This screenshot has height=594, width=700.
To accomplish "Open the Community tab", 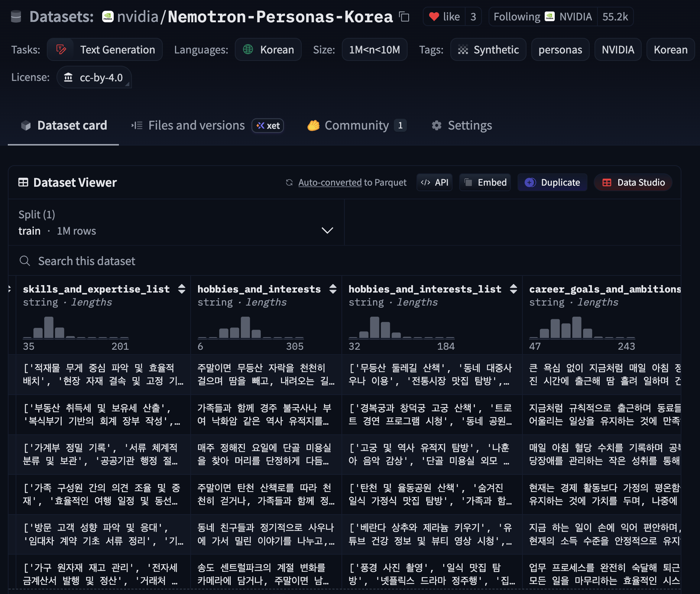I will tap(356, 125).
